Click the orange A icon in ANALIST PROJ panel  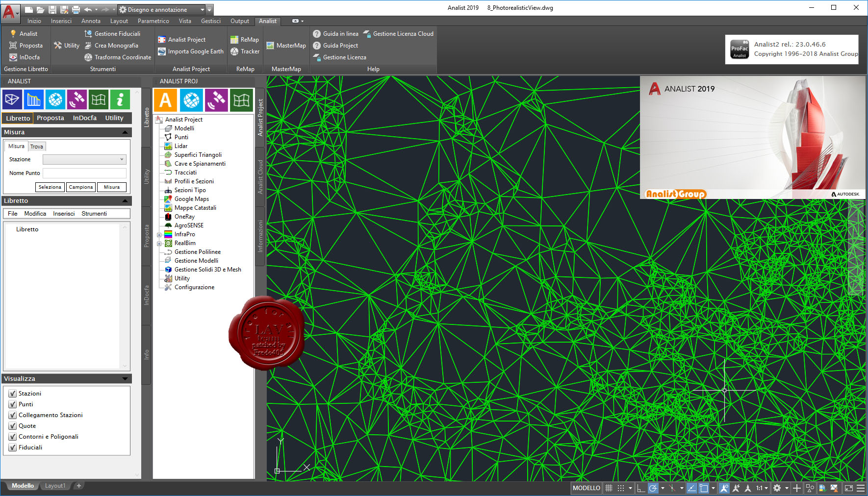point(166,100)
